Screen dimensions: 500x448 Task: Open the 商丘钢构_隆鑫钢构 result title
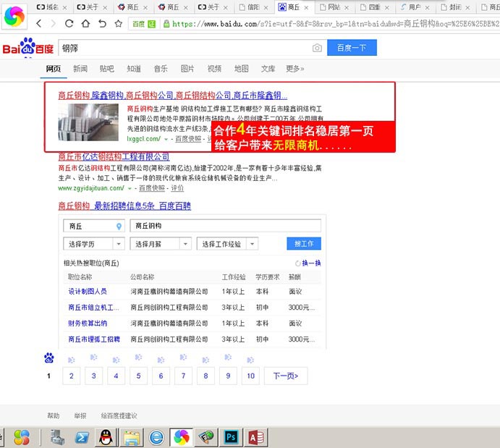(x=172, y=96)
